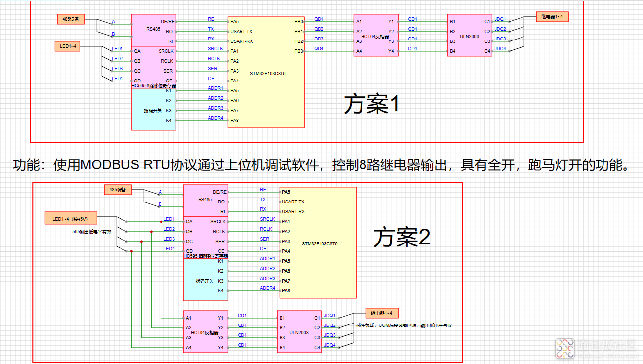Screen dimensions: 643x364
Task: Select the 继电器1~4 box in 方案2
Action: pos(382,313)
